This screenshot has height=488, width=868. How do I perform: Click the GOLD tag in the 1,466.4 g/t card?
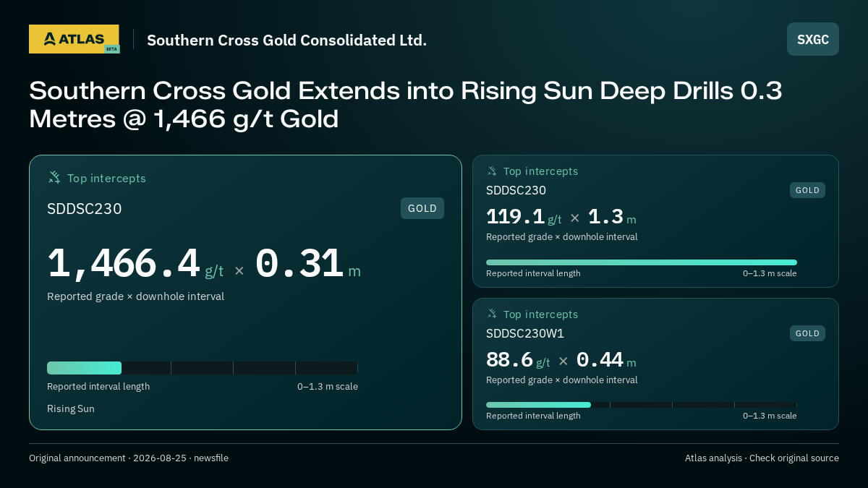click(x=422, y=208)
